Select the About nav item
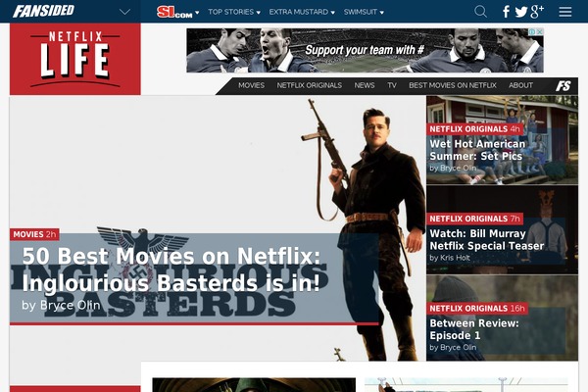The height and width of the screenshot is (392, 588). point(521,85)
